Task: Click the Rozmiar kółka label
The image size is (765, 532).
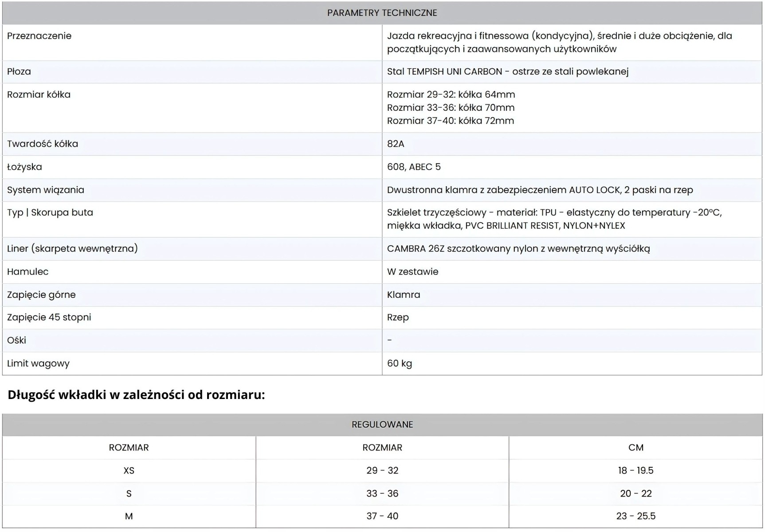Action: point(39,94)
